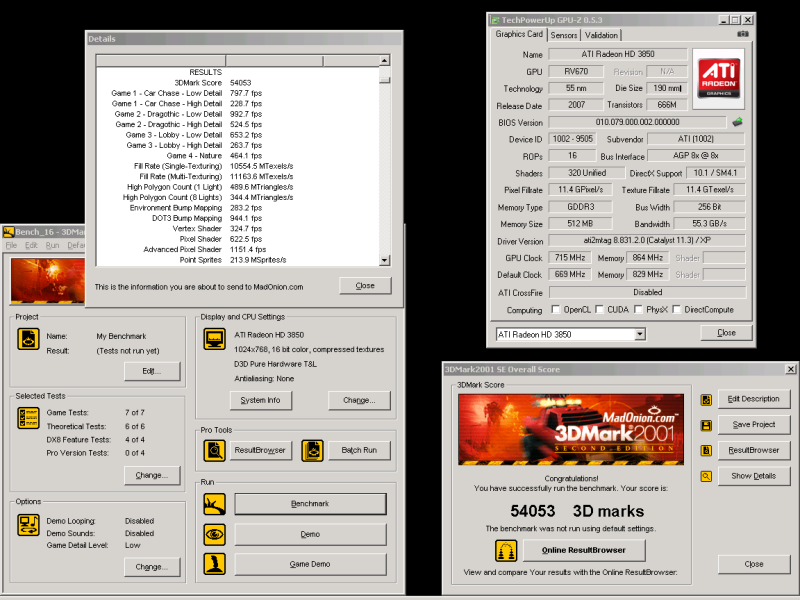Screen dimensions: 800x600
Task: Click the Save Project button
Action: [x=754, y=424]
